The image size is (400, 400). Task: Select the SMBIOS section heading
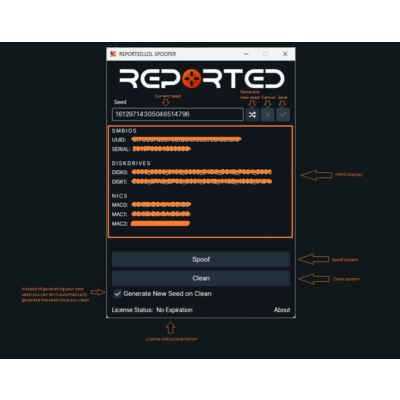tap(124, 131)
